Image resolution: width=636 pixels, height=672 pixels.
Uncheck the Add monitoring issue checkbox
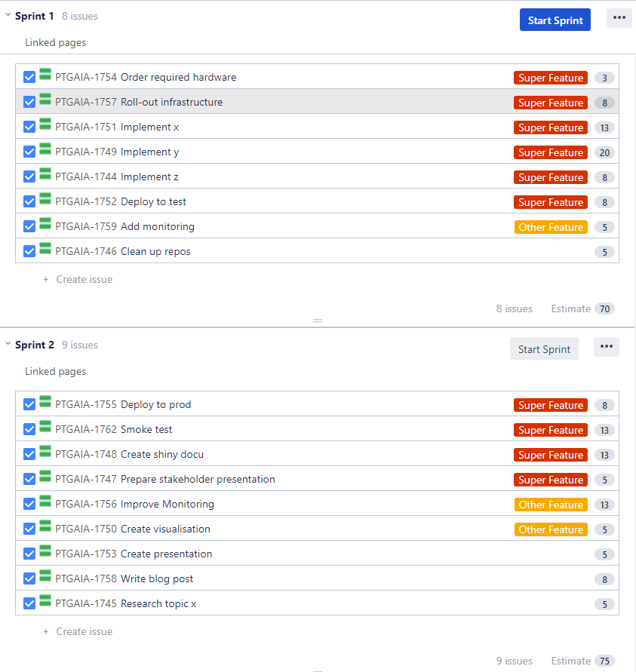tap(29, 226)
